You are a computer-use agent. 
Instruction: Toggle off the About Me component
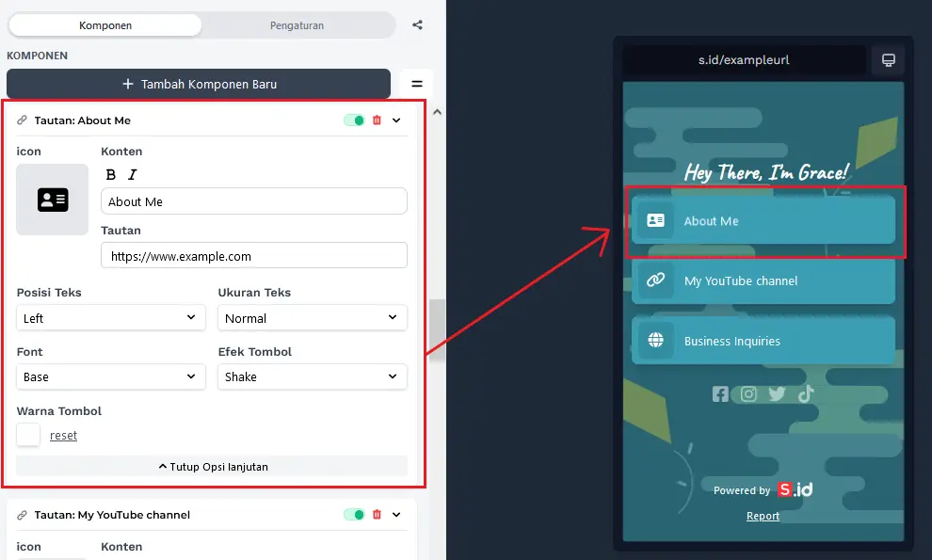click(x=354, y=120)
